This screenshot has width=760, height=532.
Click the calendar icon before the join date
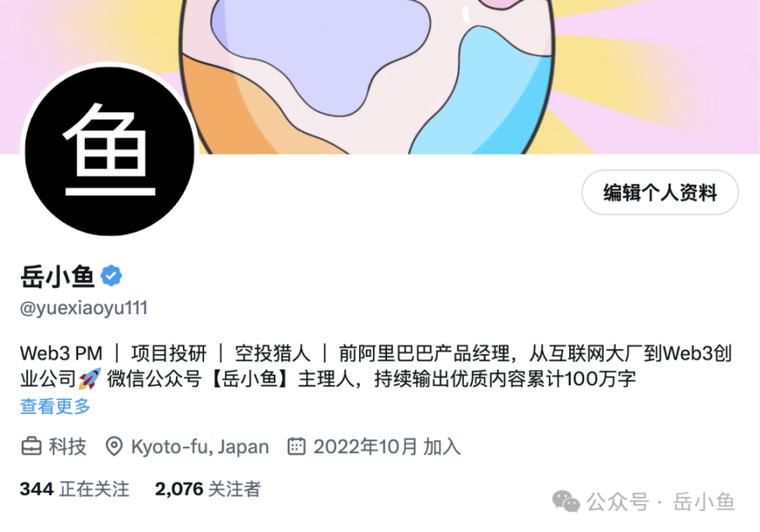pyautogui.click(x=296, y=446)
